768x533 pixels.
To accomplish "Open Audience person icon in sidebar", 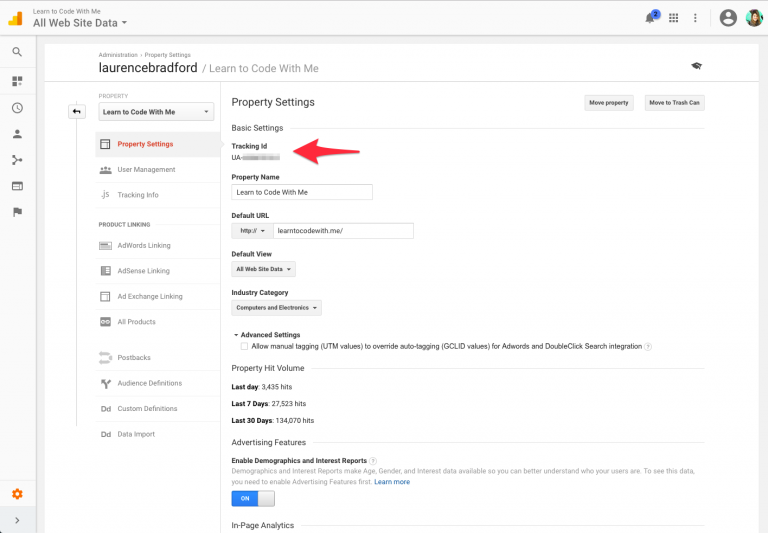I will point(17,134).
